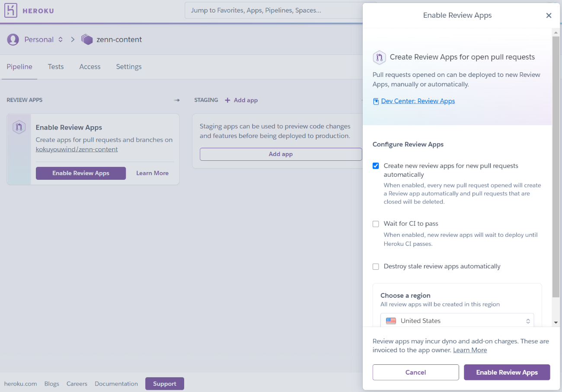Open Documentation footer link
Screen dimensions: 562x392
click(x=116, y=384)
